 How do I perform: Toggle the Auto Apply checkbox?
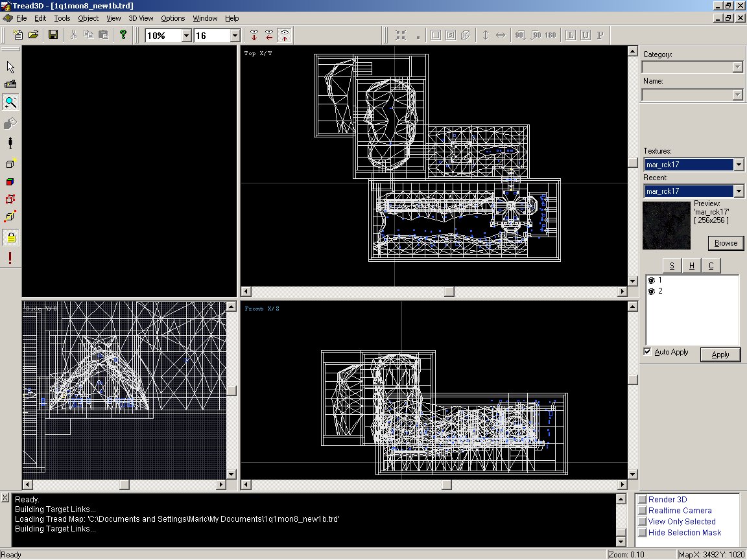point(647,352)
